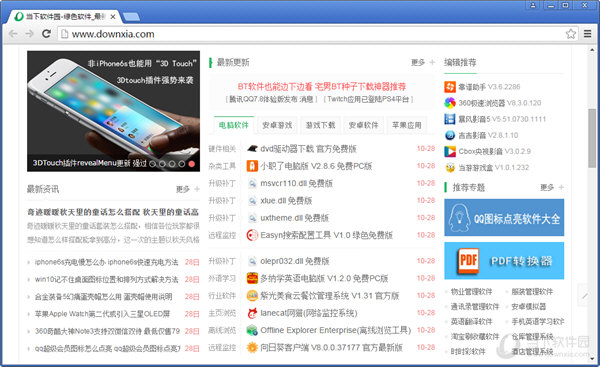Viewport: 600px width, 367px height.
Task: Click the lanecat网猫 icon
Action: click(x=252, y=313)
